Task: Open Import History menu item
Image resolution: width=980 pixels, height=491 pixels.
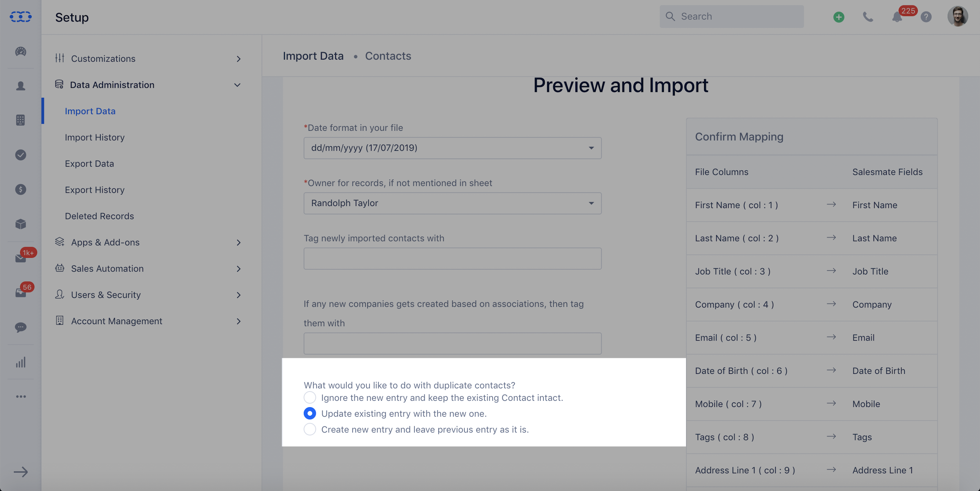Action: 95,138
